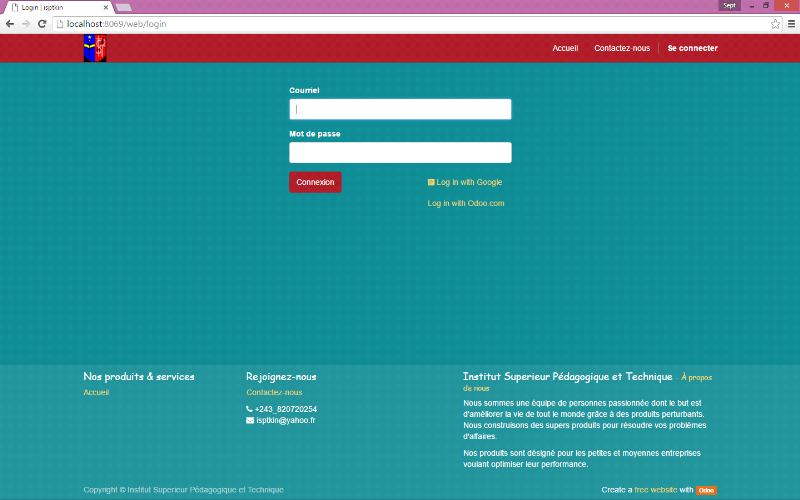Open the À propos de nous link
This screenshot has width=800, height=500.
696,378
